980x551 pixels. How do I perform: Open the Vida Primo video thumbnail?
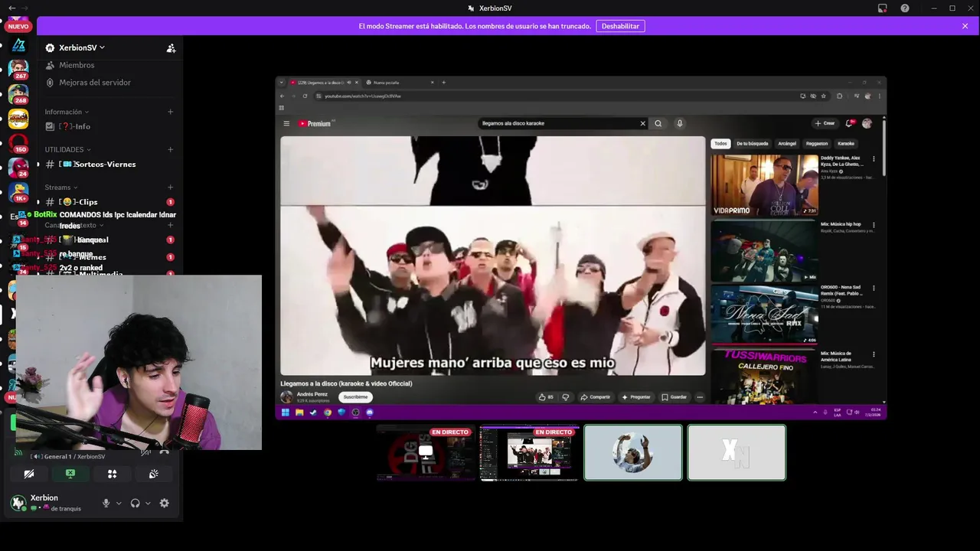764,184
